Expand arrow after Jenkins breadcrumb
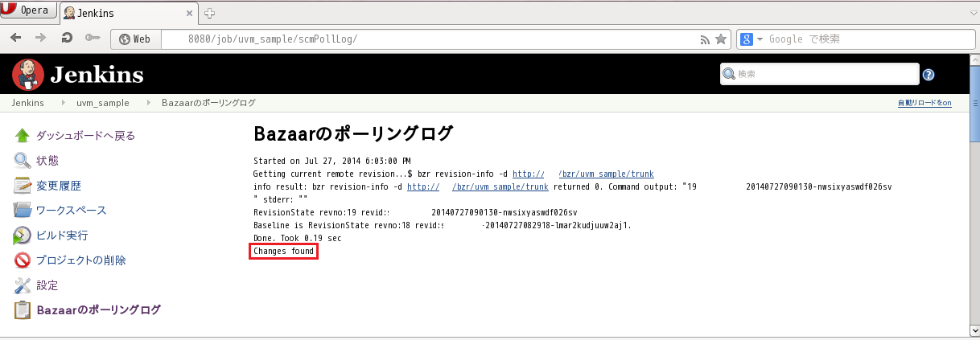This screenshot has height=340, width=980. coord(63,103)
